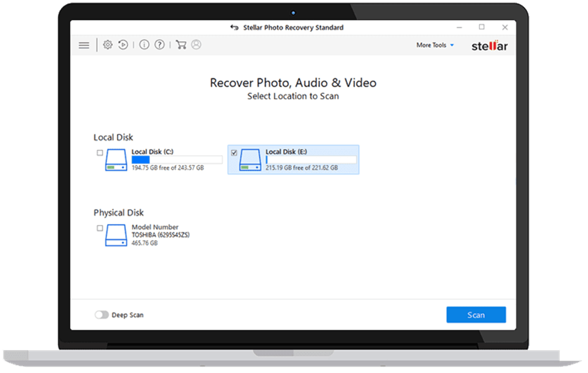
Task: Click the '465.76 GB' size text
Action: (x=145, y=243)
